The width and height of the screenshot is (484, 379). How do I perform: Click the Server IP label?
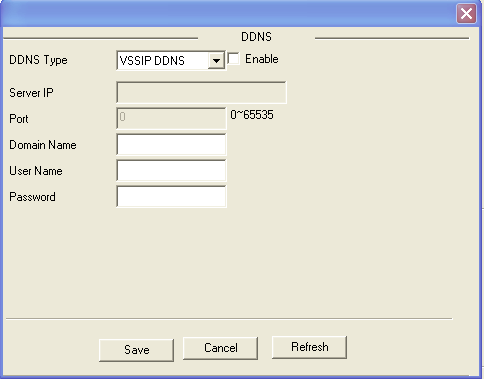pyautogui.click(x=31, y=93)
